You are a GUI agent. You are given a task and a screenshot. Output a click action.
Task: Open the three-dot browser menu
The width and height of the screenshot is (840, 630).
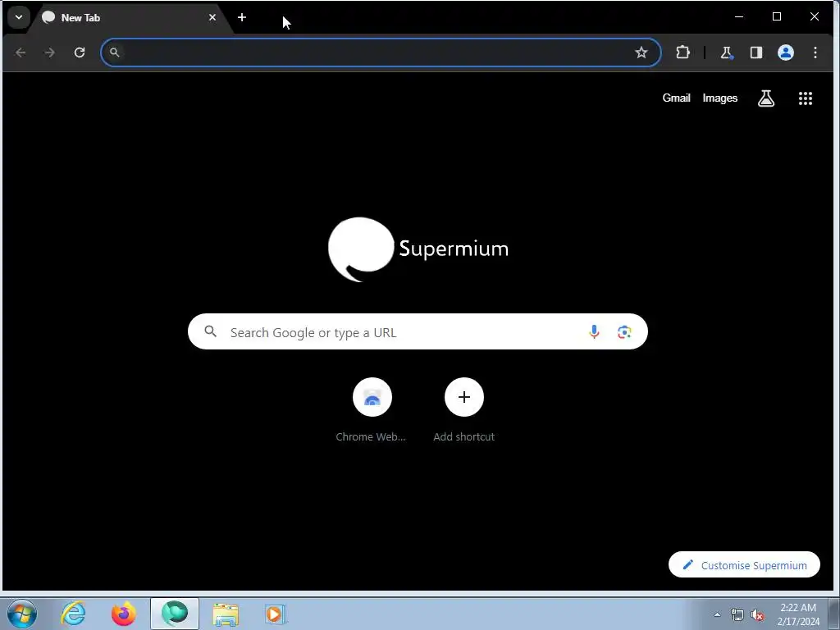tap(815, 52)
